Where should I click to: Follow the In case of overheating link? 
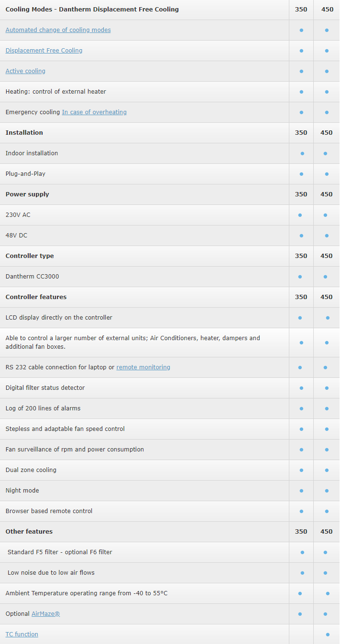[x=94, y=112]
